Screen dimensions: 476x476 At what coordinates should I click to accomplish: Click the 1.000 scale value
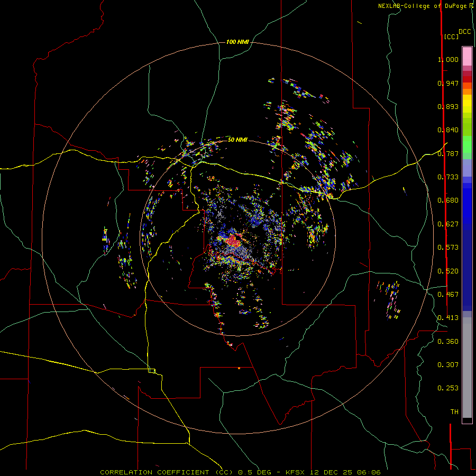click(448, 59)
